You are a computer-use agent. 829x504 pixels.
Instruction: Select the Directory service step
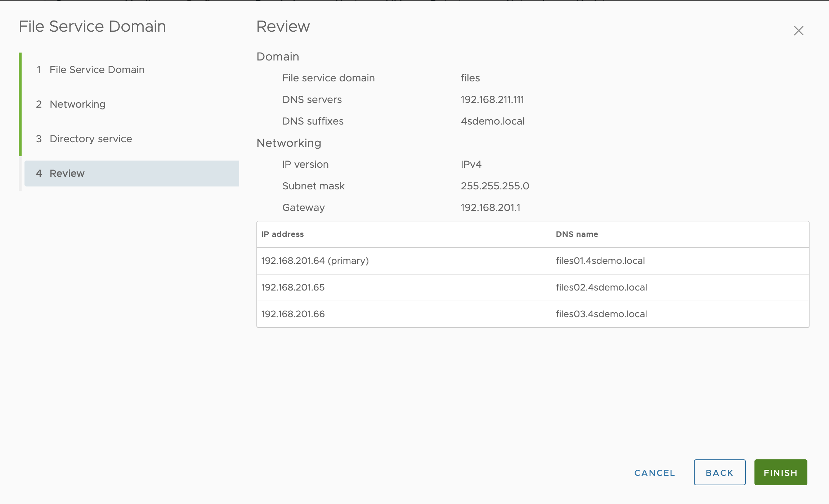coord(90,139)
